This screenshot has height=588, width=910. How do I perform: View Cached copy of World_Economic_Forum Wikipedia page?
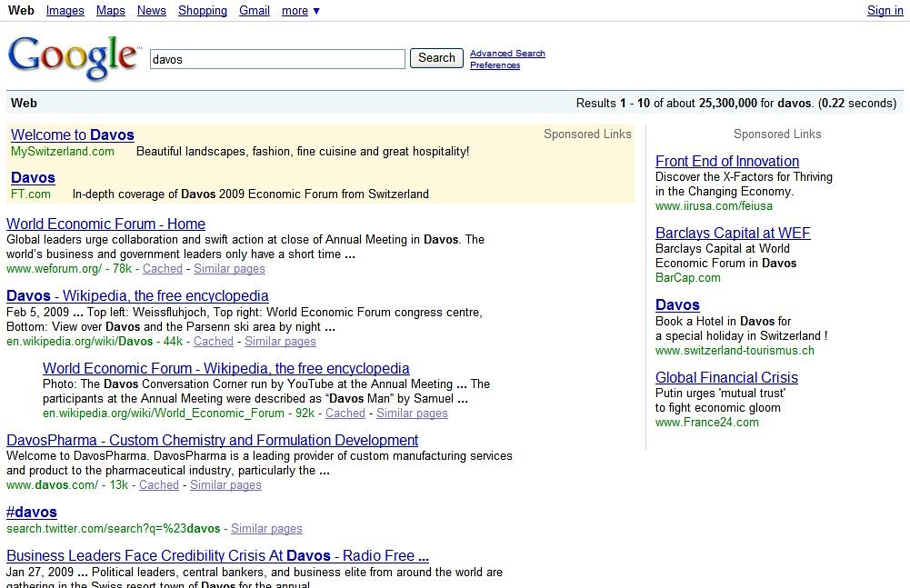point(345,414)
